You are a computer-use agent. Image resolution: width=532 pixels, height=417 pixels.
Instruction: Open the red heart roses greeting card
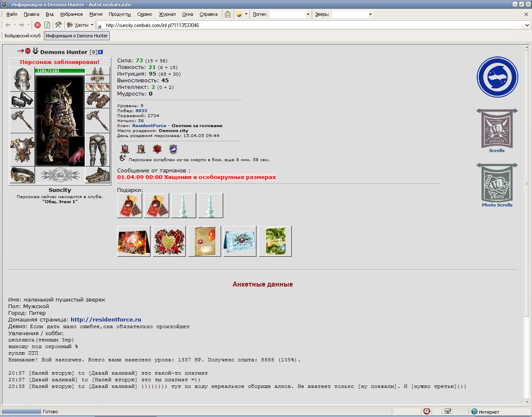point(169,241)
